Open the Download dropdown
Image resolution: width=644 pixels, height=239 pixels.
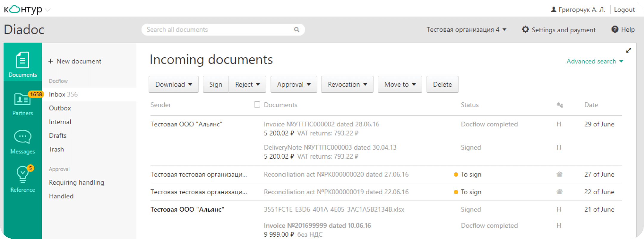click(x=174, y=85)
